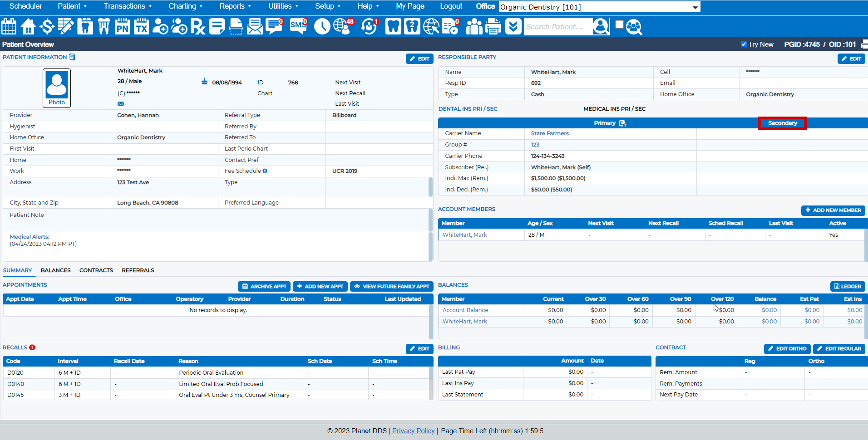Screen dimensions: 868x440
Task: Open the PN progress notes icon
Action: [x=123, y=27]
